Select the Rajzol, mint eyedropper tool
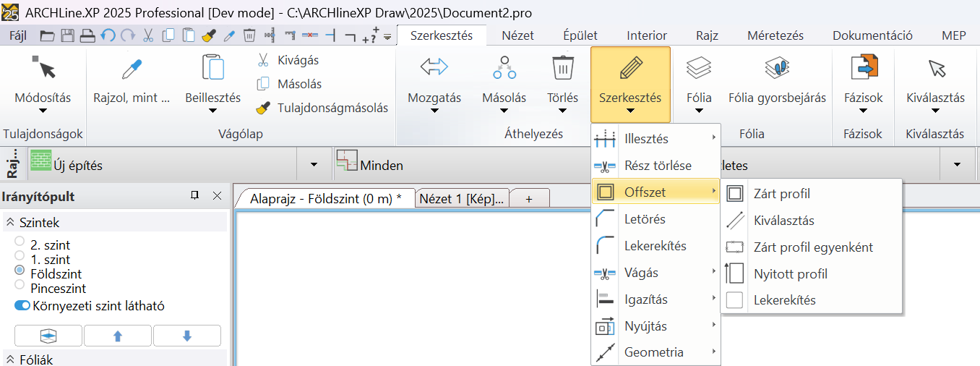980x366 pixels. pos(132,67)
